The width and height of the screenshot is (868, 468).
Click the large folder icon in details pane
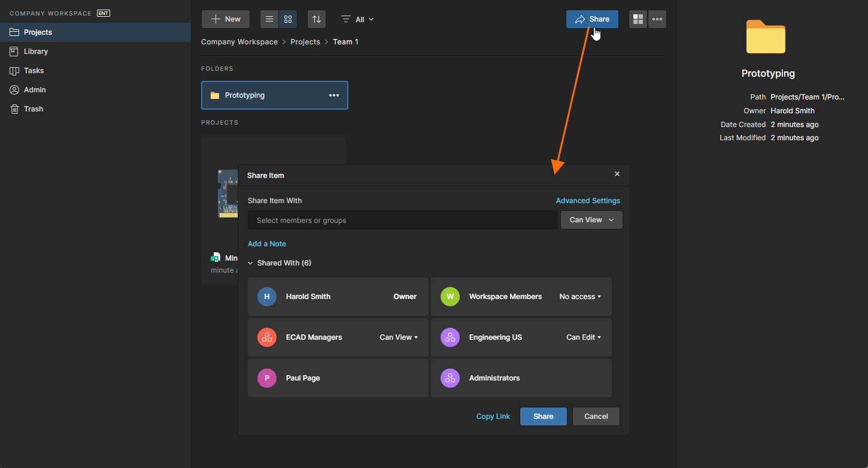(766, 37)
